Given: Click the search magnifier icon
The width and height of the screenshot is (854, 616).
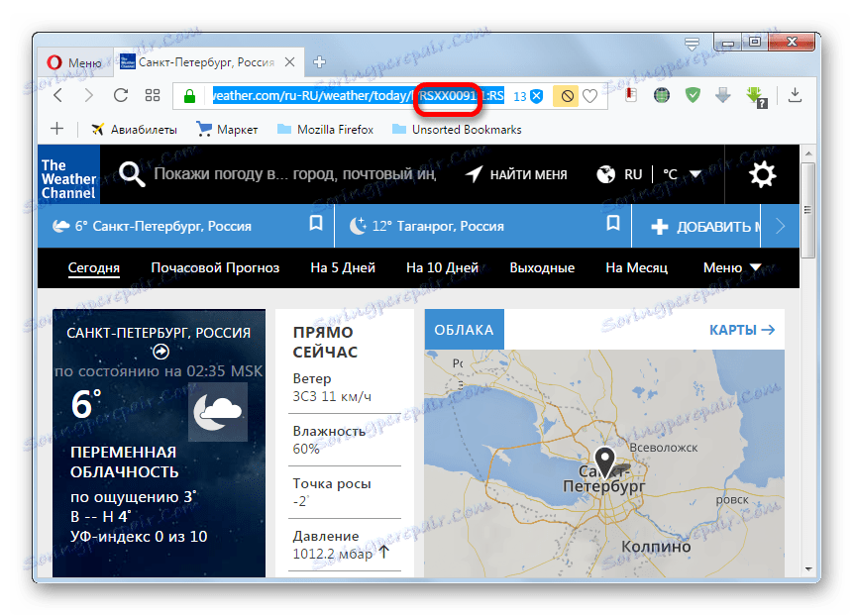Looking at the screenshot, I should click(132, 174).
